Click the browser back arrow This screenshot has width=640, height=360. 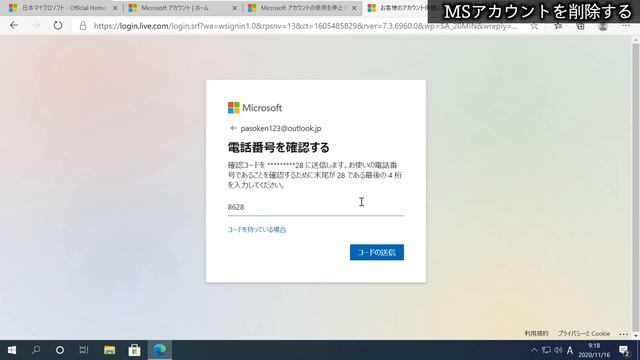[14, 26]
